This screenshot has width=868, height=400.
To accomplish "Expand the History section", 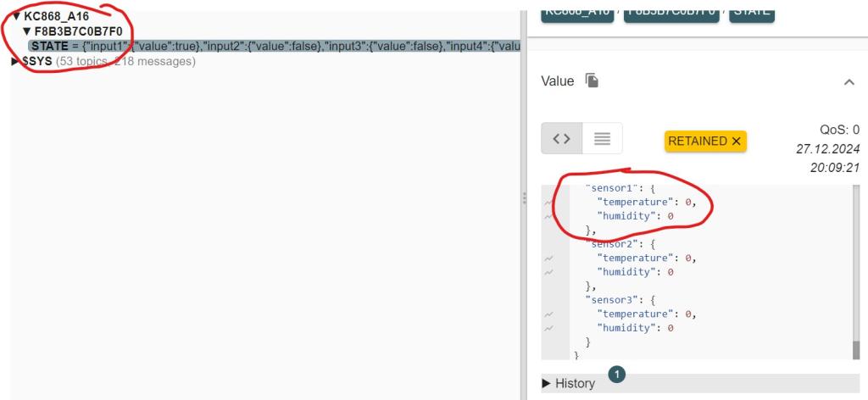I will click(569, 383).
